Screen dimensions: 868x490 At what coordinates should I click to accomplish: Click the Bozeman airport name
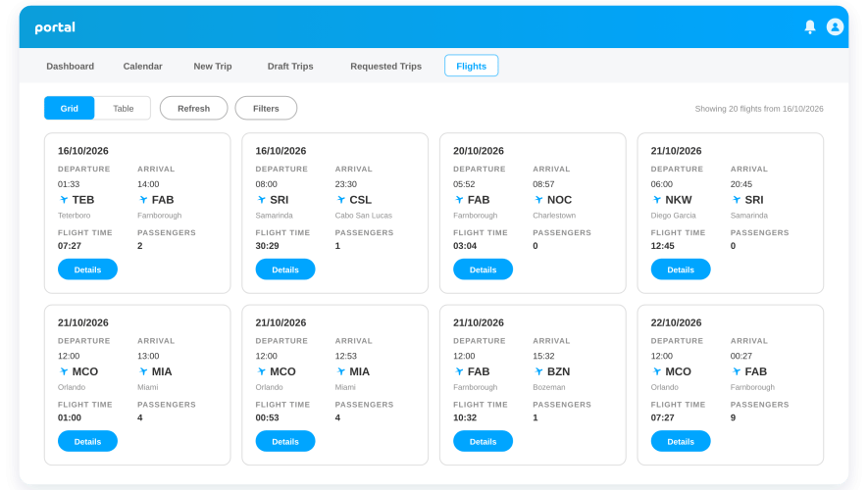coord(549,388)
